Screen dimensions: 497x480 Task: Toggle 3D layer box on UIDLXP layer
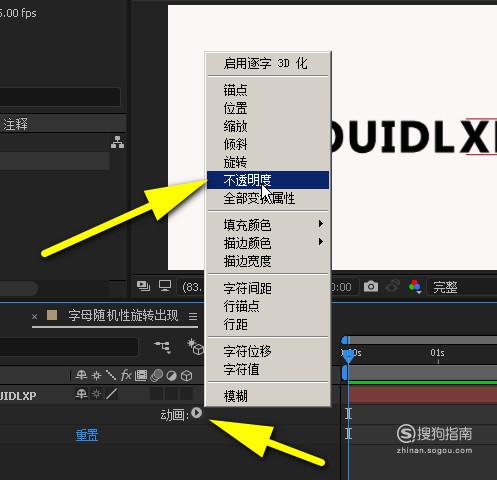[186, 394]
